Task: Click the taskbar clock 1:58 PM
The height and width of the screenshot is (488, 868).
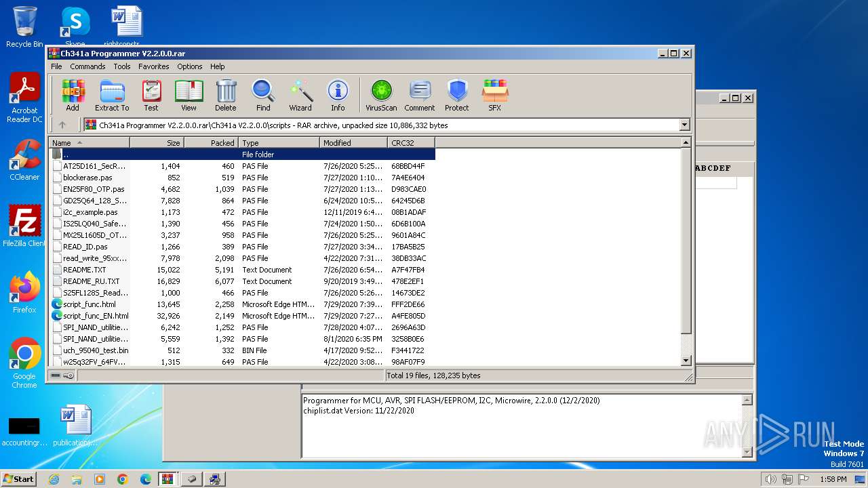Action: point(833,479)
